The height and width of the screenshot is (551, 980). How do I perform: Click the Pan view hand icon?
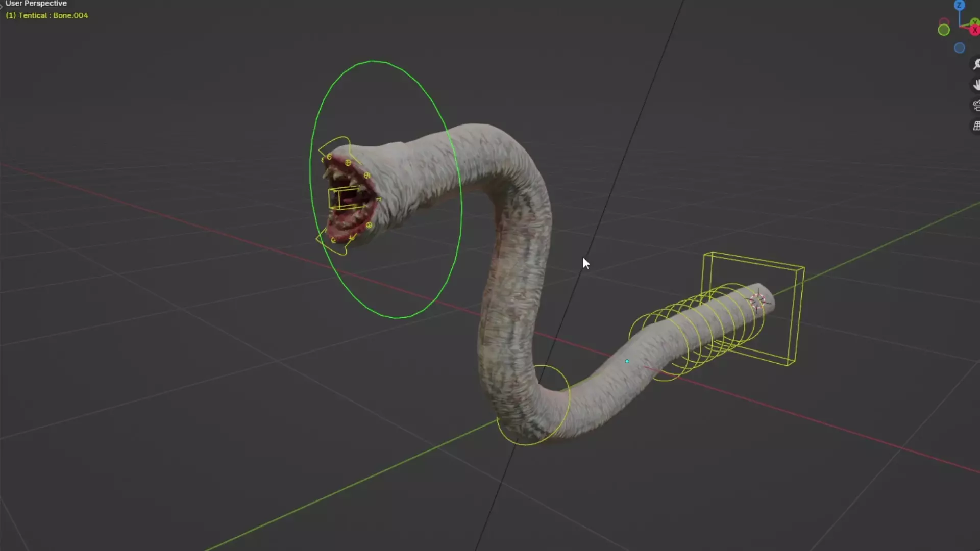(x=976, y=85)
